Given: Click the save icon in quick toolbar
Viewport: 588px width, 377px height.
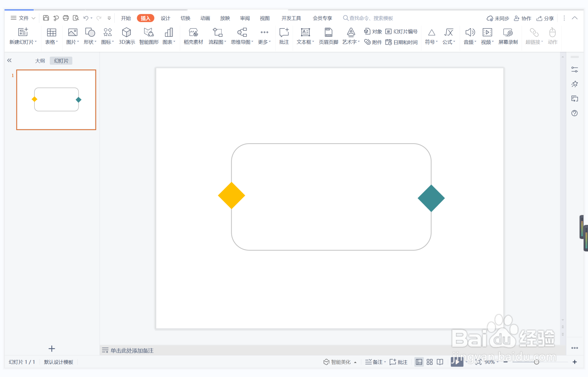Looking at the screenshot, I should pyautogui.click(x=46, y=18).
